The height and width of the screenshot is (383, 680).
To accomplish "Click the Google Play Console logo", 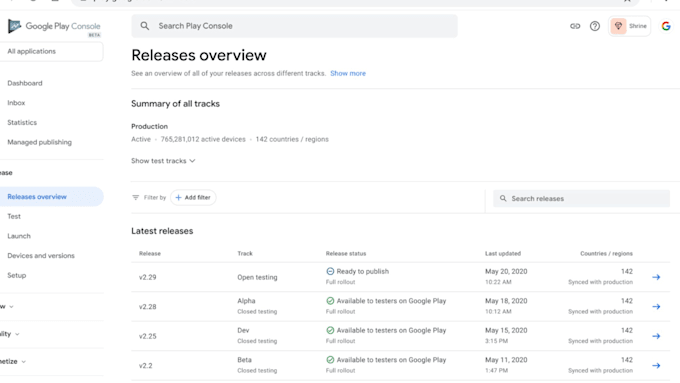I will coord(54,26).
